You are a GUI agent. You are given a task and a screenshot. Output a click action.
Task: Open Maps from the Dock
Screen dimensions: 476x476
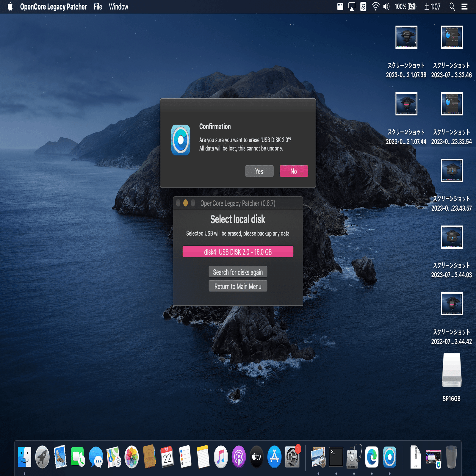pos(114,457)
